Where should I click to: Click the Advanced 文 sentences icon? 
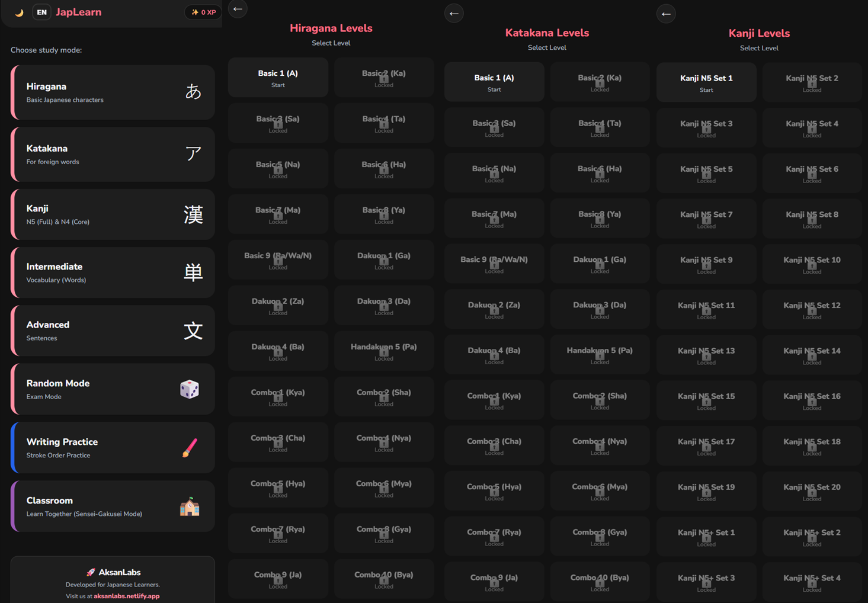click(193, 331)
